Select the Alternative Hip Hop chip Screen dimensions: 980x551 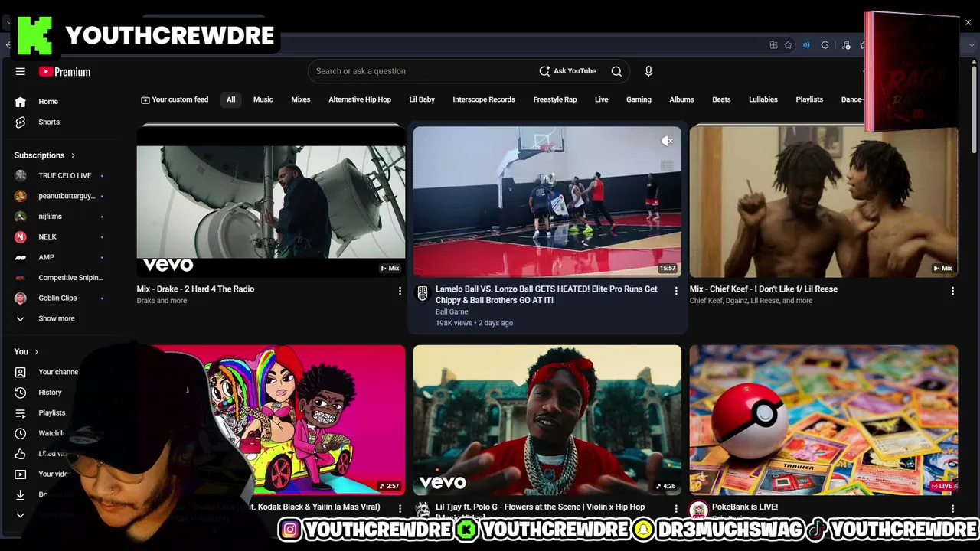pos(360,99)
